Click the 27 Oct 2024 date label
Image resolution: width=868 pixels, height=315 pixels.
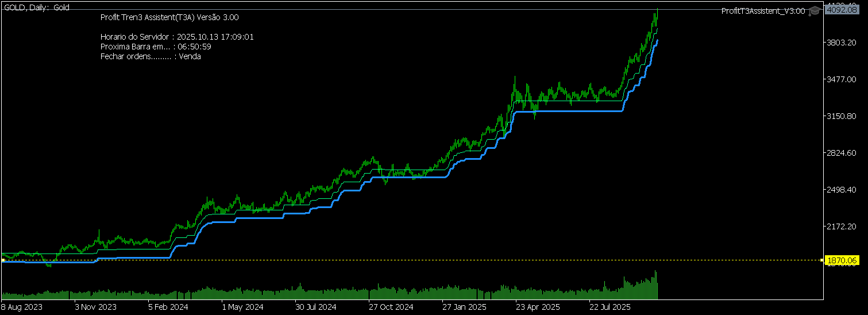click(391, 307)
